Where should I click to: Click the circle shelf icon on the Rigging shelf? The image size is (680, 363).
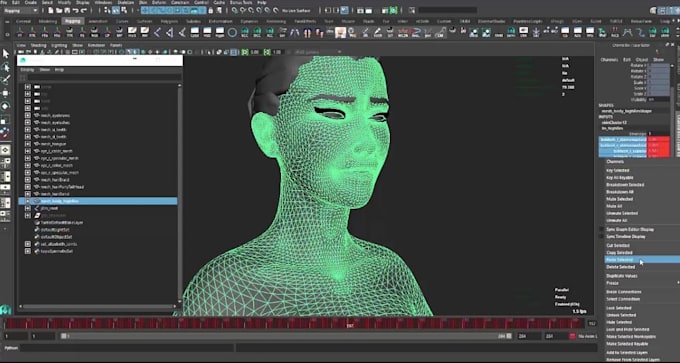coord(232,32)
